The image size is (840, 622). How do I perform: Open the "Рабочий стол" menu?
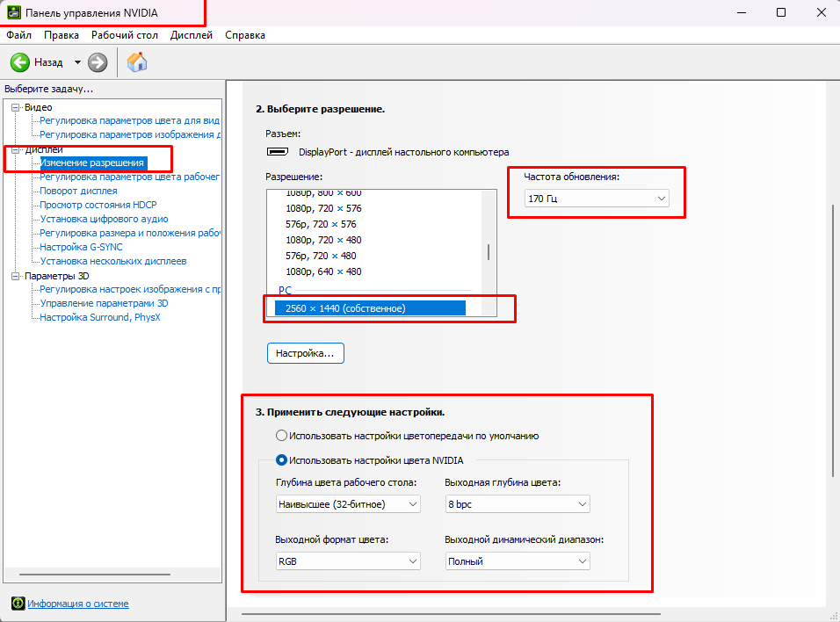[124, 35]
